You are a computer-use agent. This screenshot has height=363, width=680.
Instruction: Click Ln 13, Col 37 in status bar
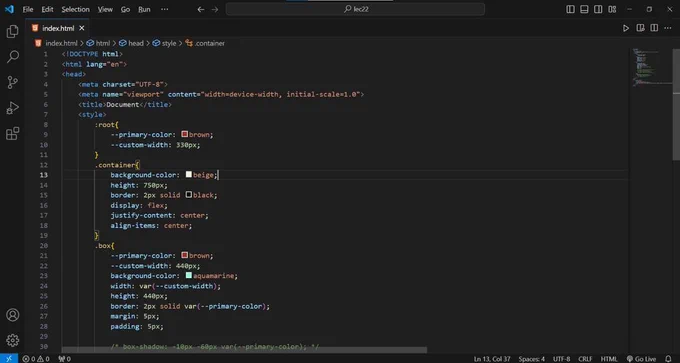[x=493, y=359]
